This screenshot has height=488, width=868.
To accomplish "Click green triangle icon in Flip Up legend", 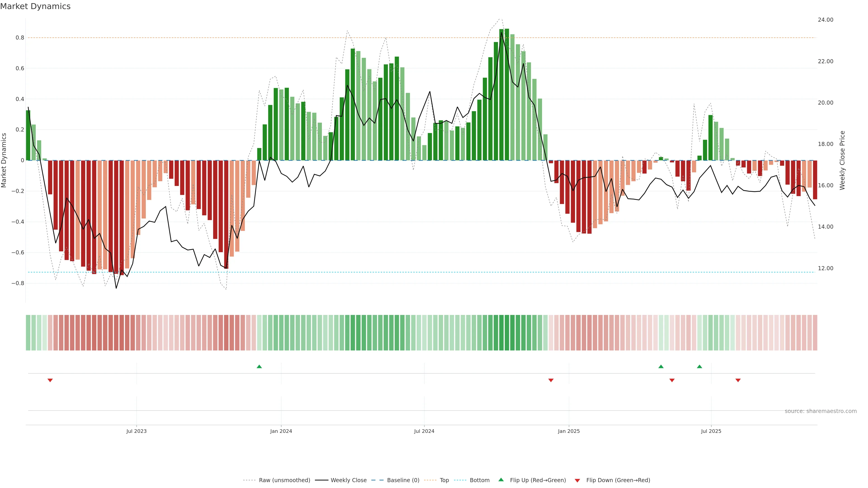I will pyautogui.click(x=501, y=480).
